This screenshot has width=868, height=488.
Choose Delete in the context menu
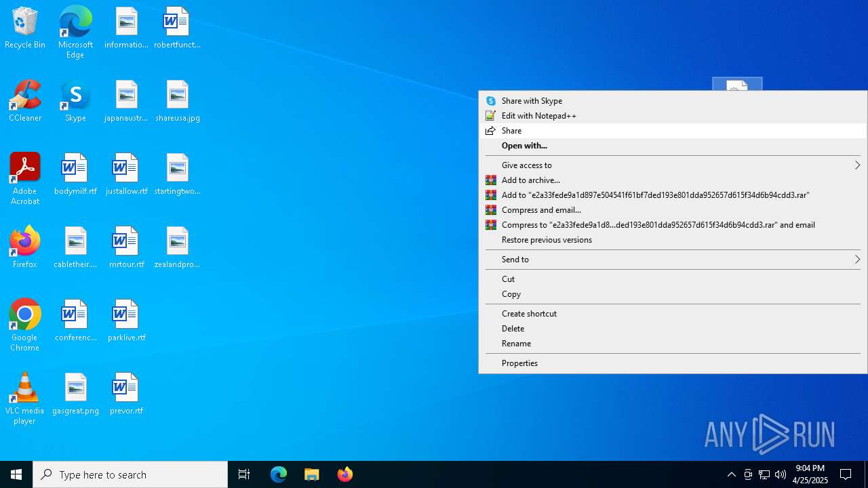[673, 329]
